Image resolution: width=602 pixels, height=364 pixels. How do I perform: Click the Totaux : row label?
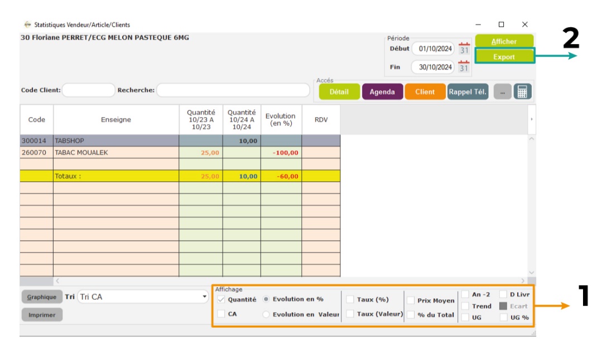pyautogui.click(x=68, y=177)
